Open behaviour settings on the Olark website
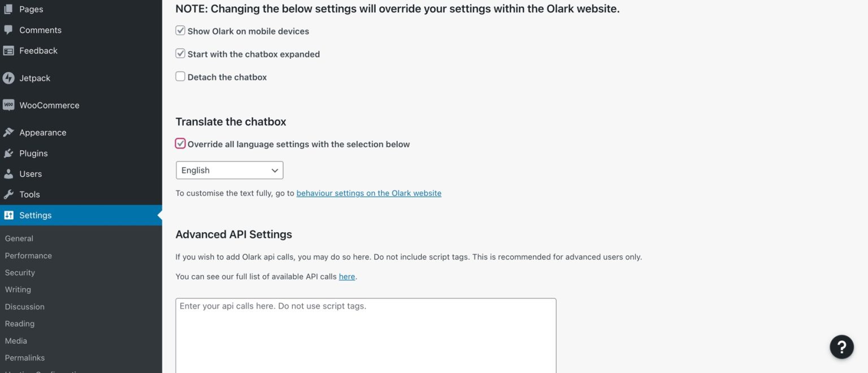 (369, 192)
